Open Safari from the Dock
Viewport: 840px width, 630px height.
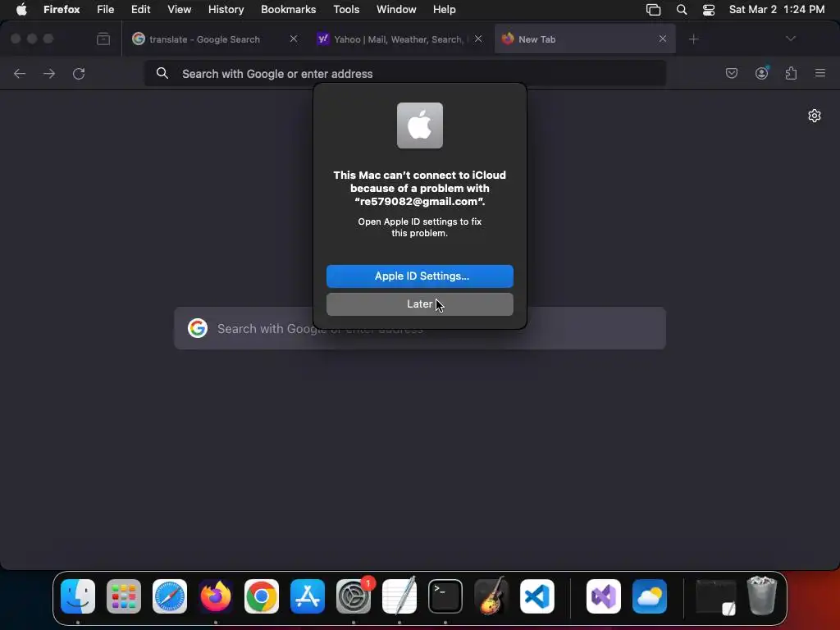(x=170, y=596)
